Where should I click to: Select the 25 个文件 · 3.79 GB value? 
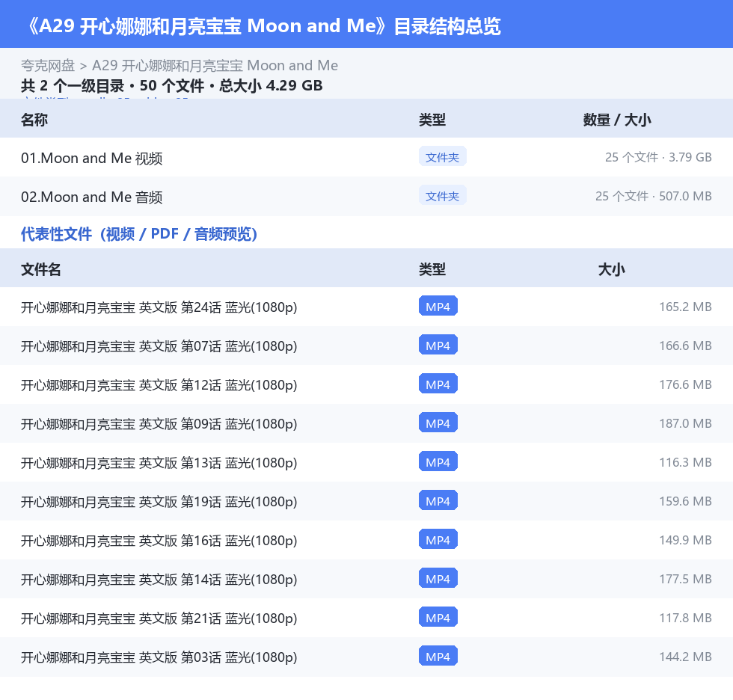pos(658,157)
